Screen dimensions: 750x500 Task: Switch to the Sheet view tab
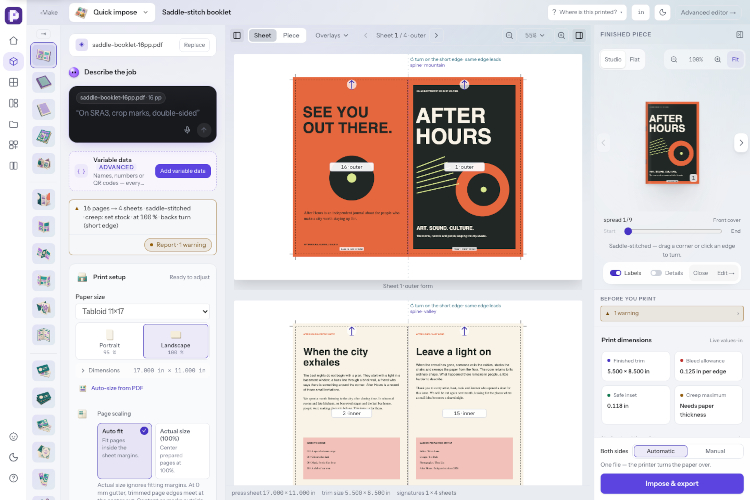[262, 35]
